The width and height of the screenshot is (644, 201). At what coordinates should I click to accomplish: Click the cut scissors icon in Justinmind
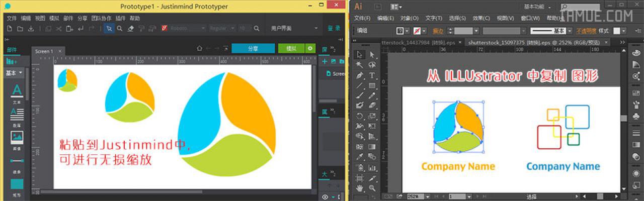(59, 29)
